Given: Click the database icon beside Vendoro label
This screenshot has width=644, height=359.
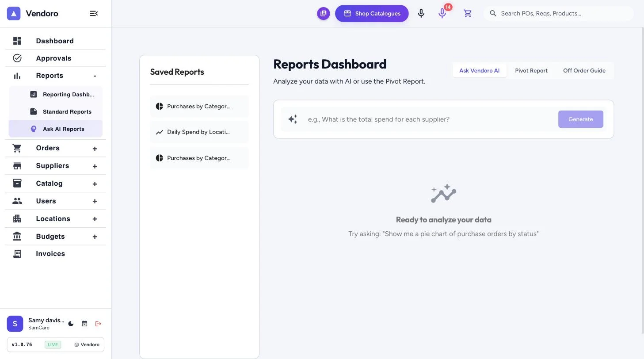Looking at the screenshot, I should [76, 345].
